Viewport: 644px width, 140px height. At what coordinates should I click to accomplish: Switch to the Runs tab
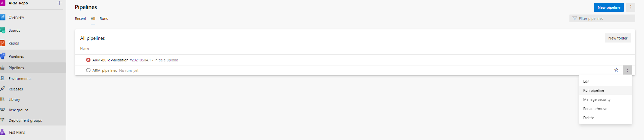pos(104,19)
